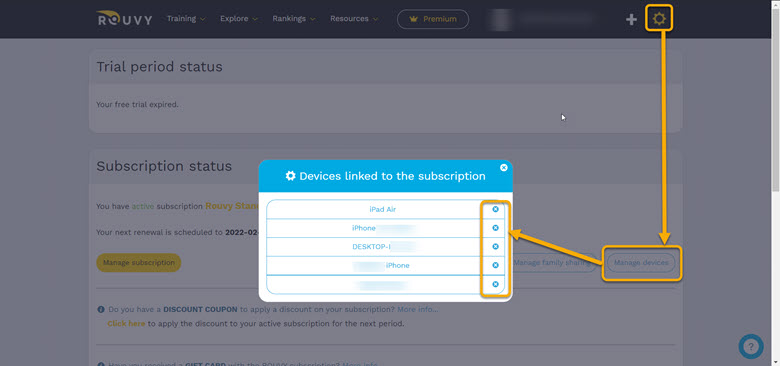Click the ROUVY logo
Screen dimensions: 780x366
tap(124, 19)
